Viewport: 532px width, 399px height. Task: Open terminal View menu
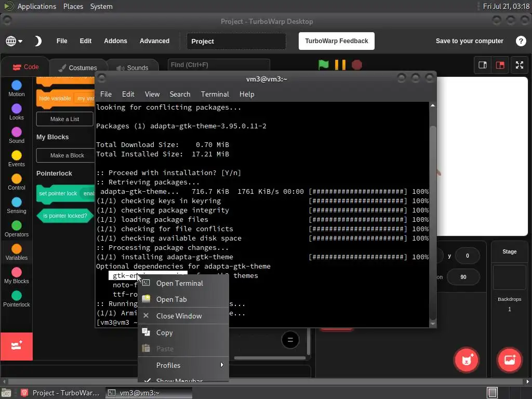152,94
